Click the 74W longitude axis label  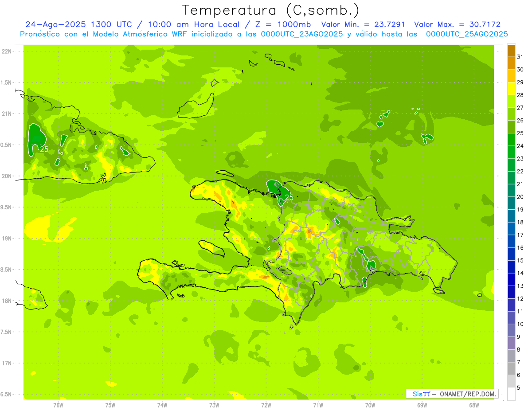162,405
